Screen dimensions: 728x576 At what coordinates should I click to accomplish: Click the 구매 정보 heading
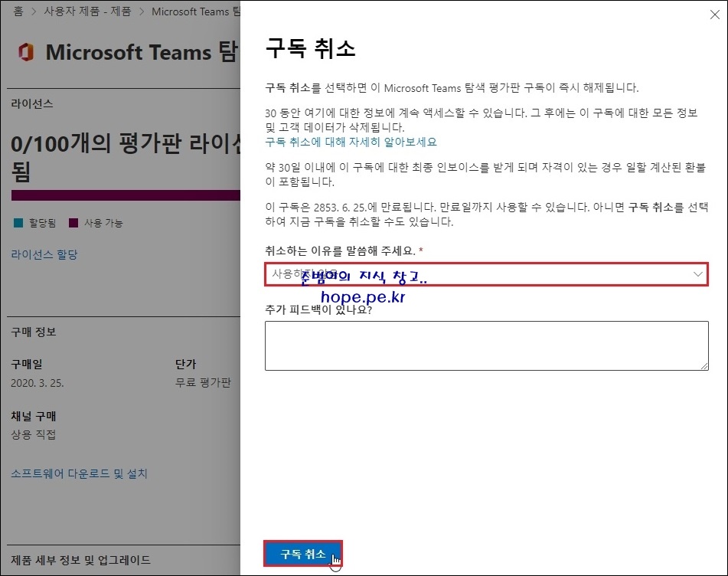34,332
